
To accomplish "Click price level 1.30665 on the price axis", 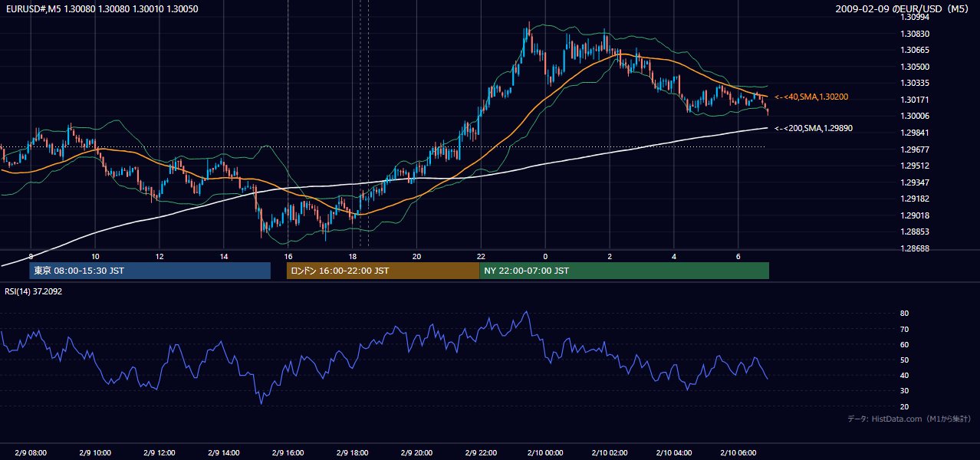I will coord(916,50).
